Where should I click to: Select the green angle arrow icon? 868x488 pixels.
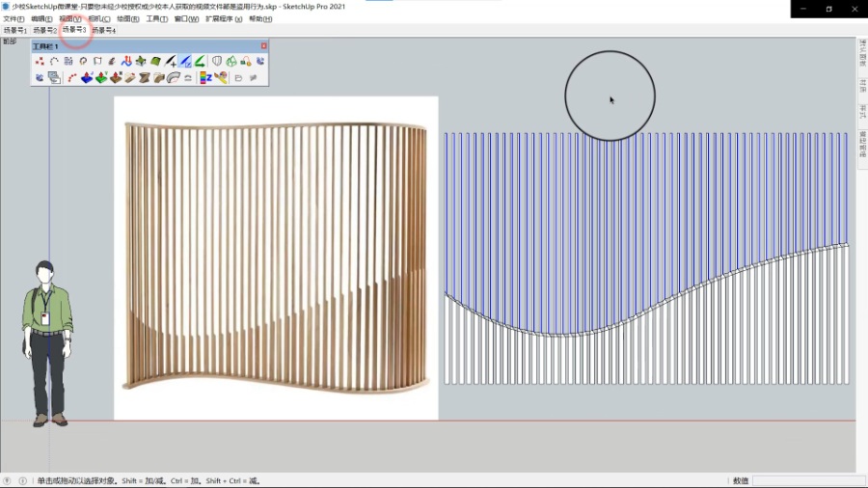point(200,62)
